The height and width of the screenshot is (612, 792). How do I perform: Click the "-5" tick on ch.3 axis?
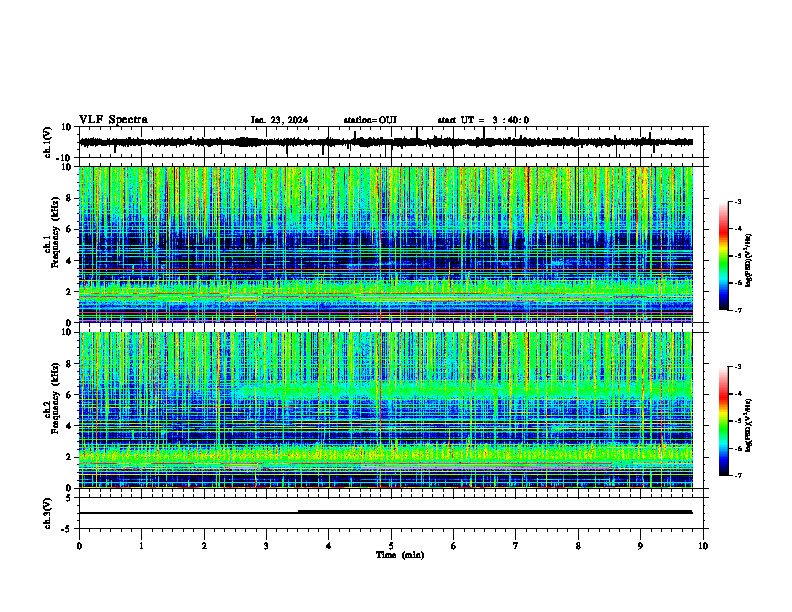67,529
